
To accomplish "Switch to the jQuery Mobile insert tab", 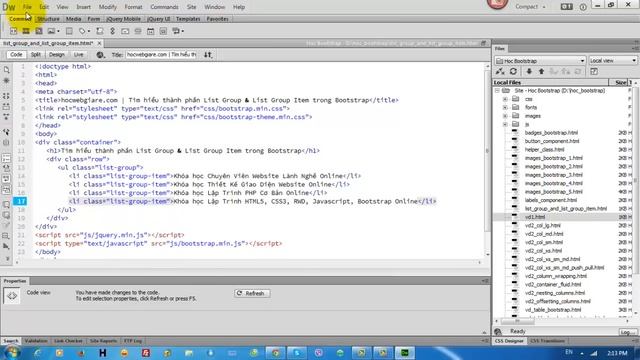I will 123,19.
